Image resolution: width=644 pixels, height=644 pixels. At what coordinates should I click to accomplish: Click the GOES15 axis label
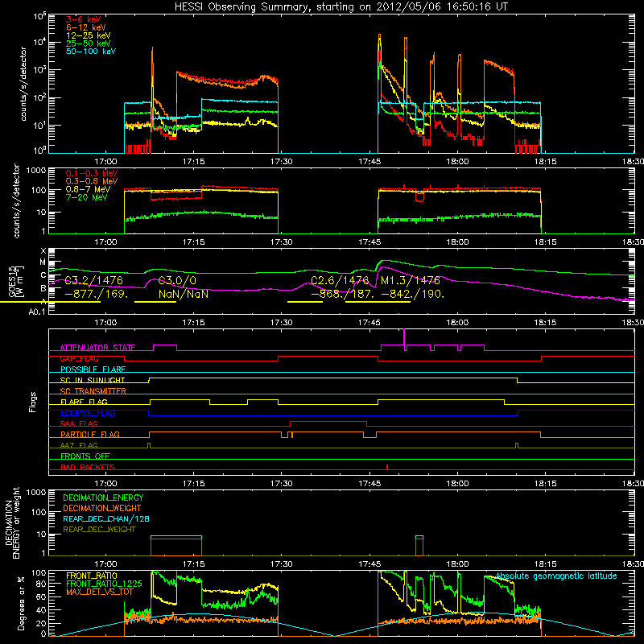point(15,281)
